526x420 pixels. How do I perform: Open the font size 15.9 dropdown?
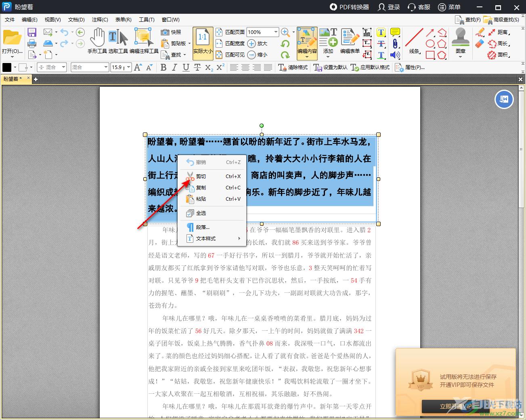[x=129, y=67]
